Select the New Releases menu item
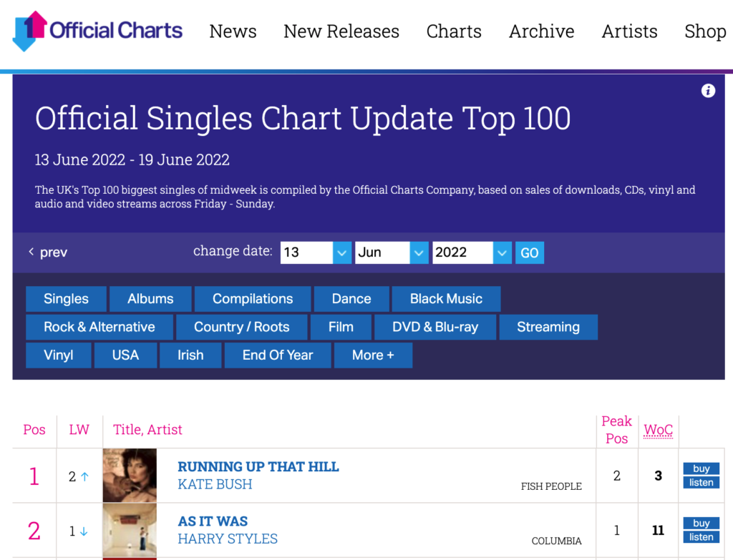Image resolution: width=733 pixels, height=560 pixels. pyautogui.click(x=341, y=31)
